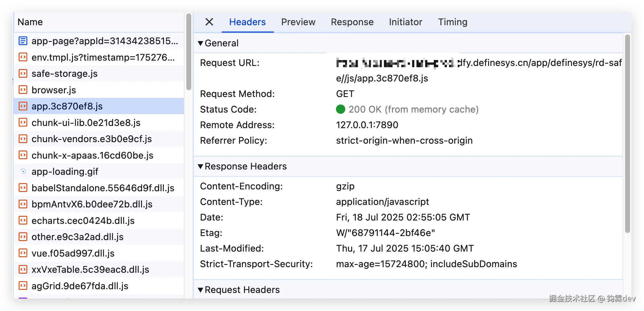
Task: Switch to the Preview tab
Action: pos(298,22)
